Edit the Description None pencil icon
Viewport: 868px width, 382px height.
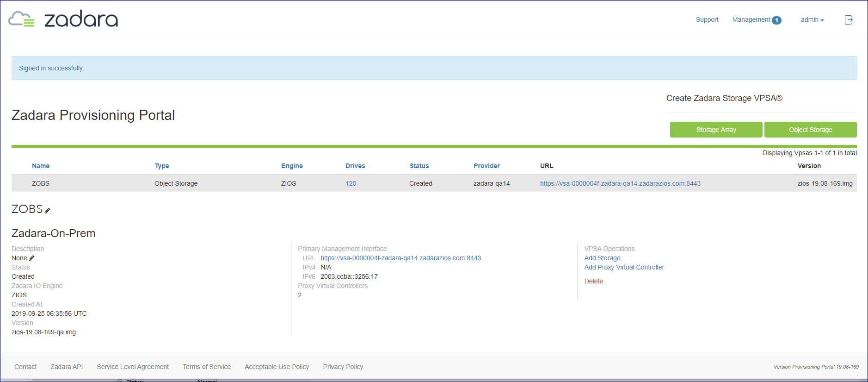pyautogui.click(x=31, y=258)
